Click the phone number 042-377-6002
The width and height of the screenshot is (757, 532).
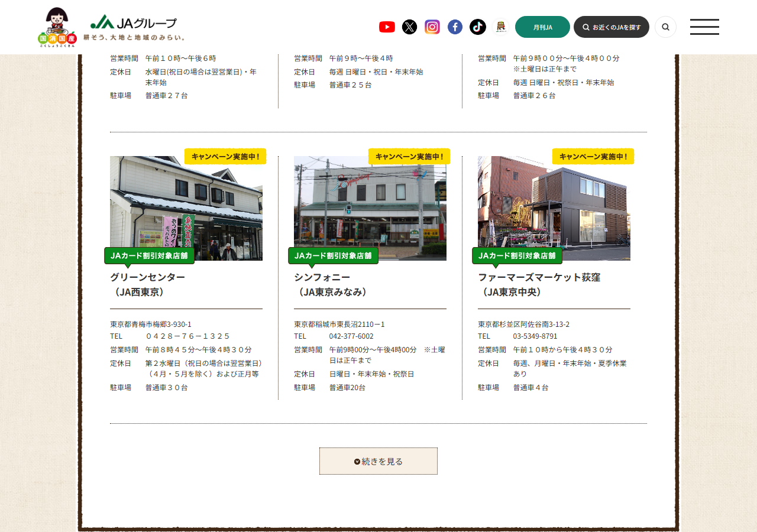(x=351, y=336)
